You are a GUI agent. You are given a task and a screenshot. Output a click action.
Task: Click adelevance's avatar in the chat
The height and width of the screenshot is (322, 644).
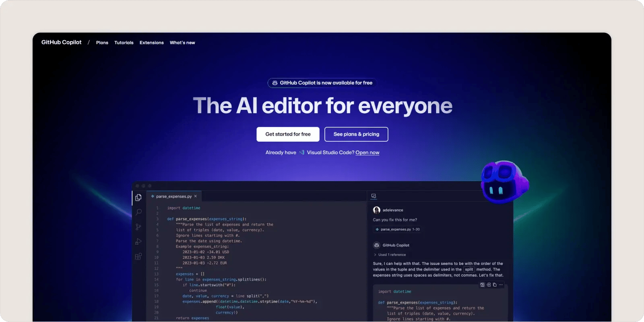377,210
